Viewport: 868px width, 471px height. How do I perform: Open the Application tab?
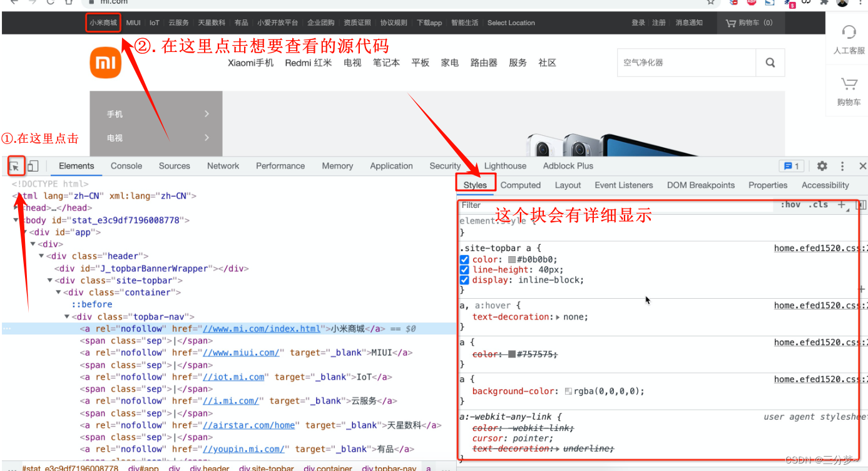391,166
